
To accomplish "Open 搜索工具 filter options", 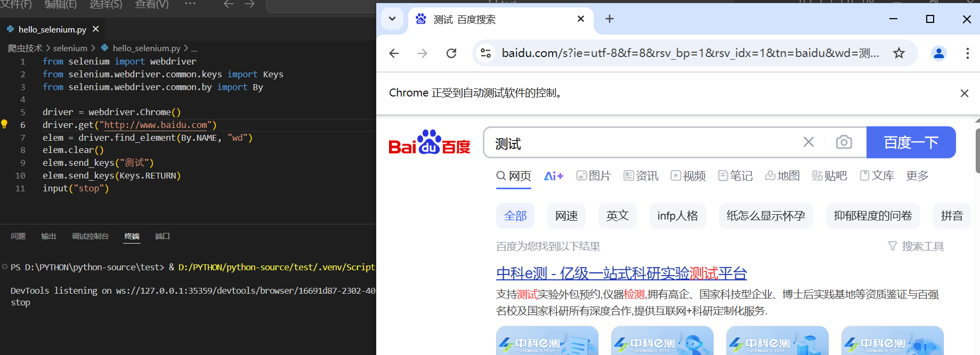I will point(916,246).
